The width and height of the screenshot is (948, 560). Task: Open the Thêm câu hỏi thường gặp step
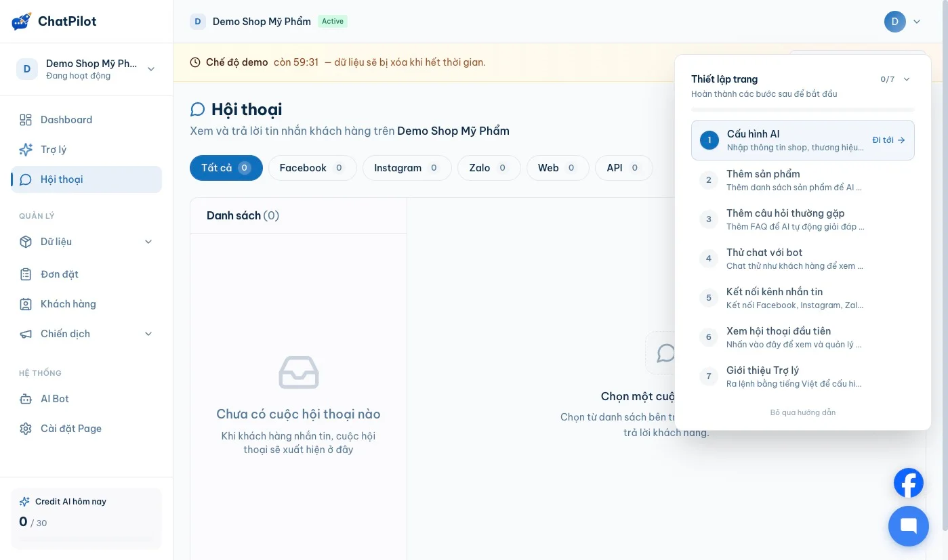click(x=803, y=219)
